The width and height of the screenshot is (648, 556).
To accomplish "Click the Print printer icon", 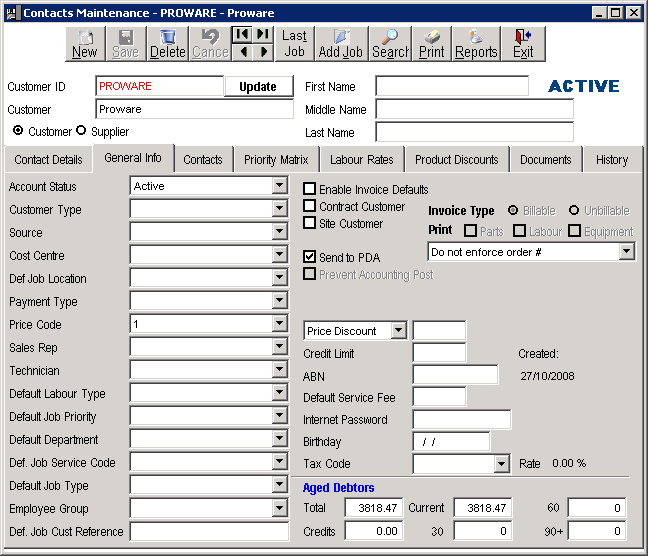I will tap(432, 44).
